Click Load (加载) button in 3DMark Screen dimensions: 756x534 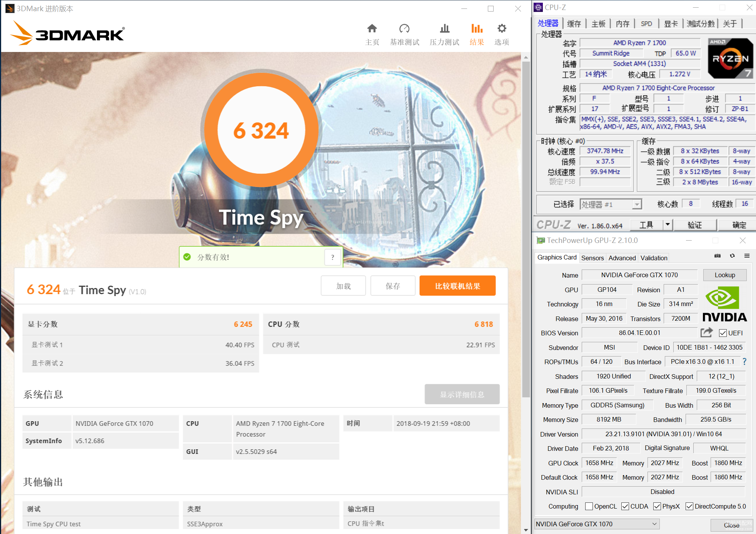343,286
